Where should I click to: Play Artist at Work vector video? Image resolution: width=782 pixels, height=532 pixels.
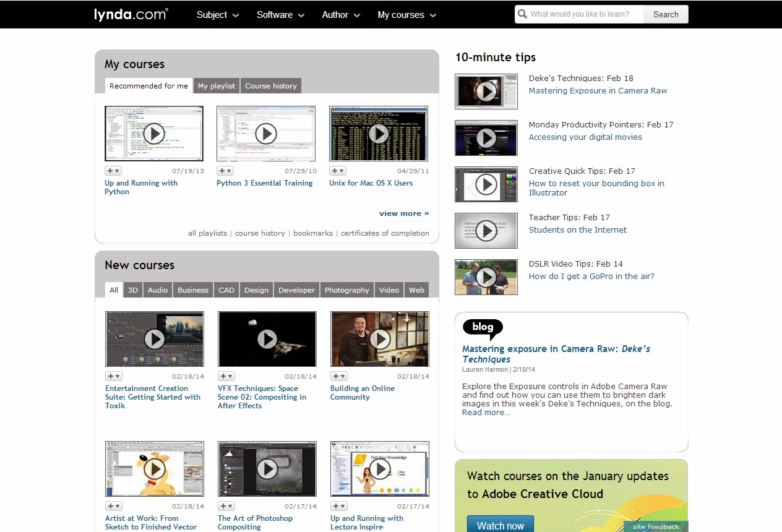pos(155,469)
